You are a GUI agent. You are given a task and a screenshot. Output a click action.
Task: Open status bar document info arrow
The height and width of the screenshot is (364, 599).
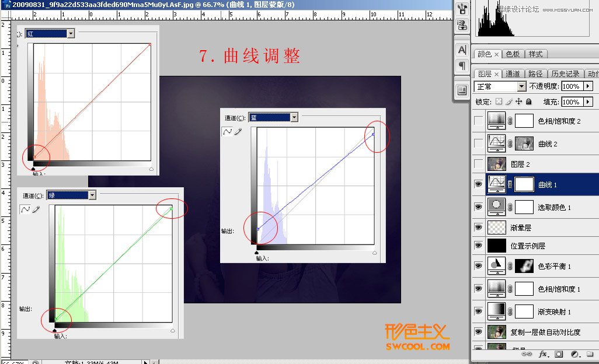[145, 362]
